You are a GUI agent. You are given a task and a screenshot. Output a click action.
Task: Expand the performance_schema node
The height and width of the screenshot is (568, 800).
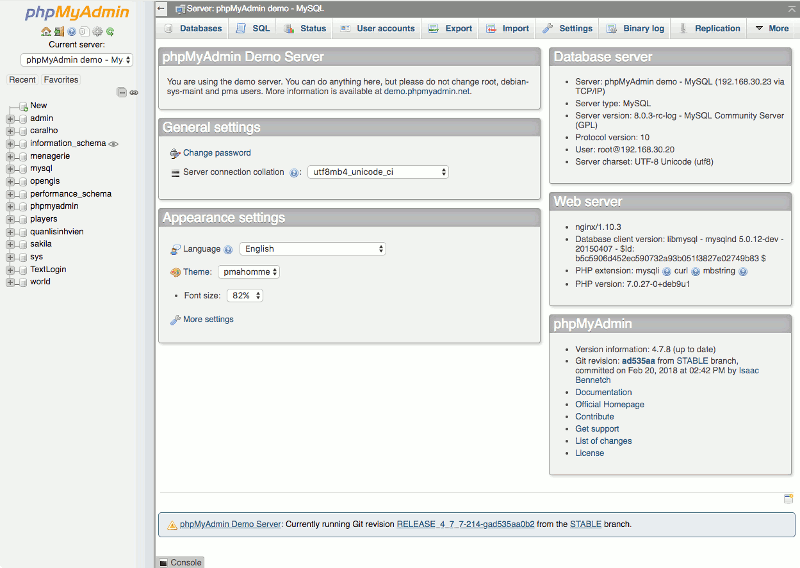tap(10, 194)
